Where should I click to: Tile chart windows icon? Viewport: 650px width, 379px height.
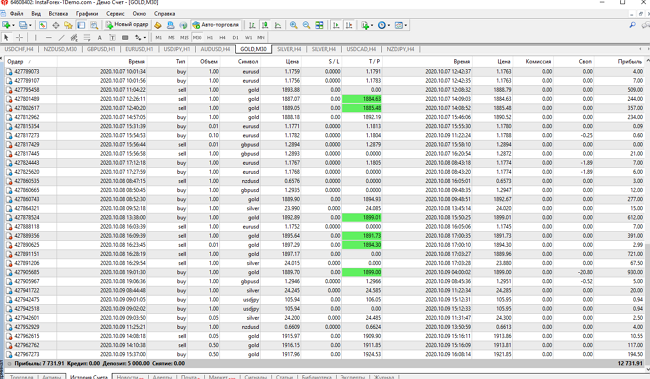click(x=319, y=25)
